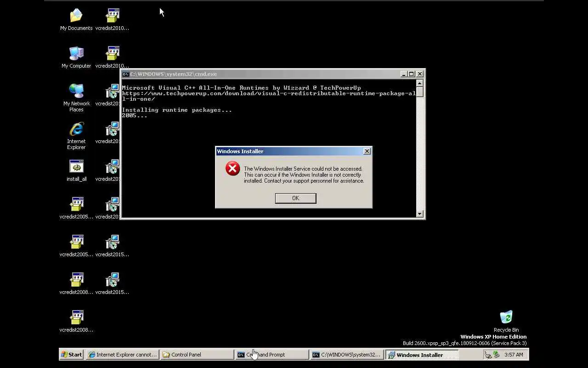Maximize the cmd.exe window
588x368 pixels.
(x=411, y=74)
